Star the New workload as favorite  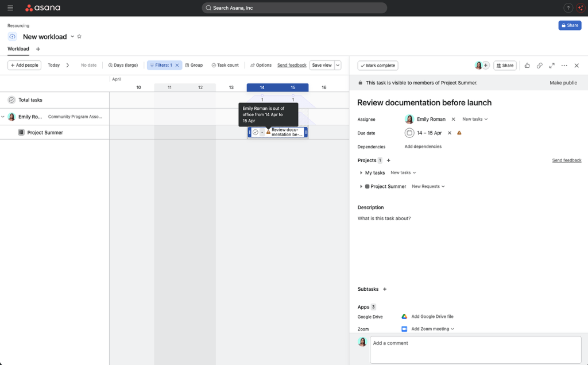(79, 36)
